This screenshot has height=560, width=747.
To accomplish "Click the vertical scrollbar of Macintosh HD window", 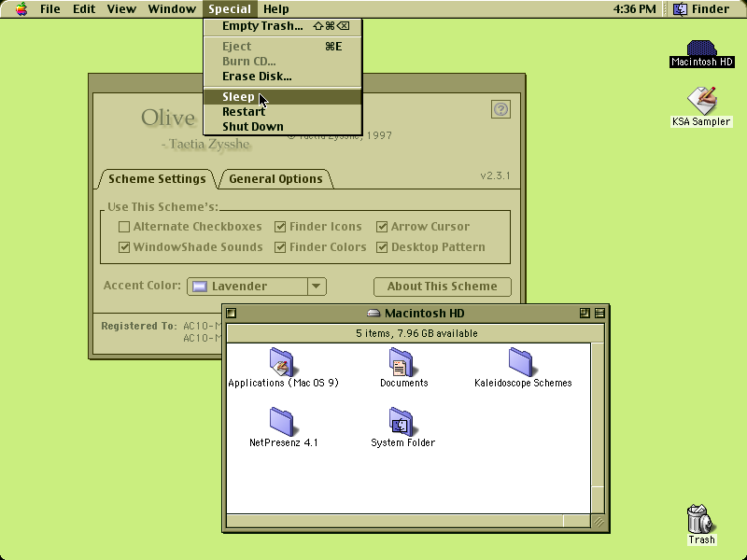I will click(598, 427).
